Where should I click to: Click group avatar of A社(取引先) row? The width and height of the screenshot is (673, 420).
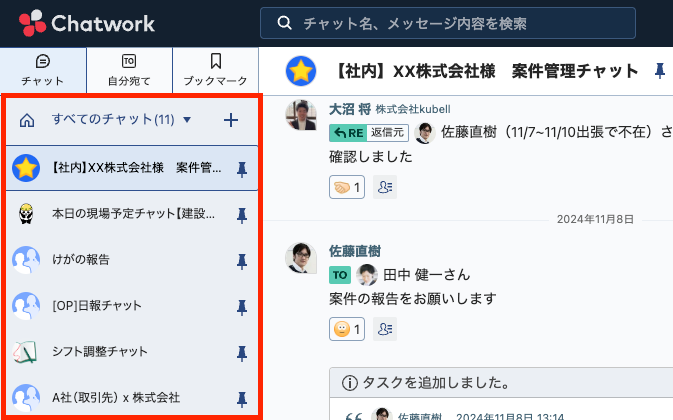point(26,398)
